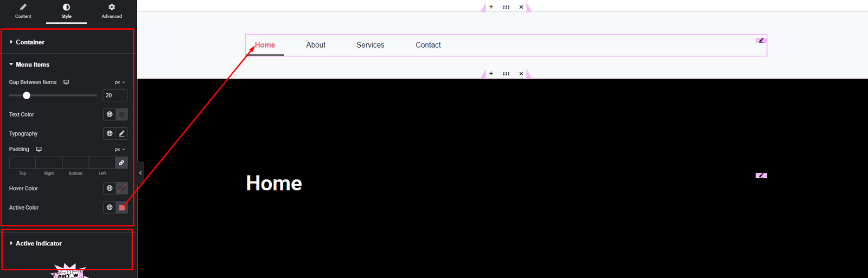This screenshot has width=868, height=278.
Task: Expand the Active Indicator section
Action: point(39,244)
